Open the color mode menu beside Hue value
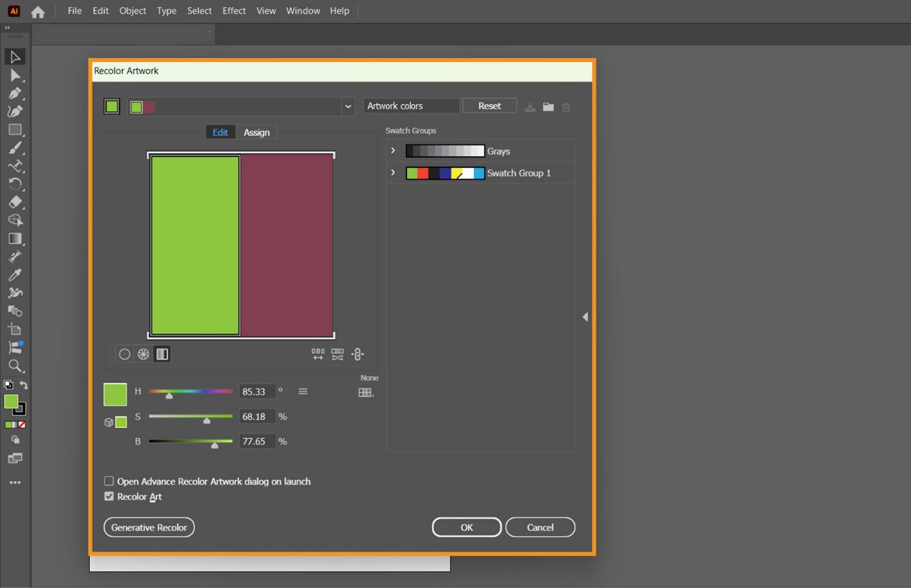This screenshot has height=588, width=911. point(302,391)
